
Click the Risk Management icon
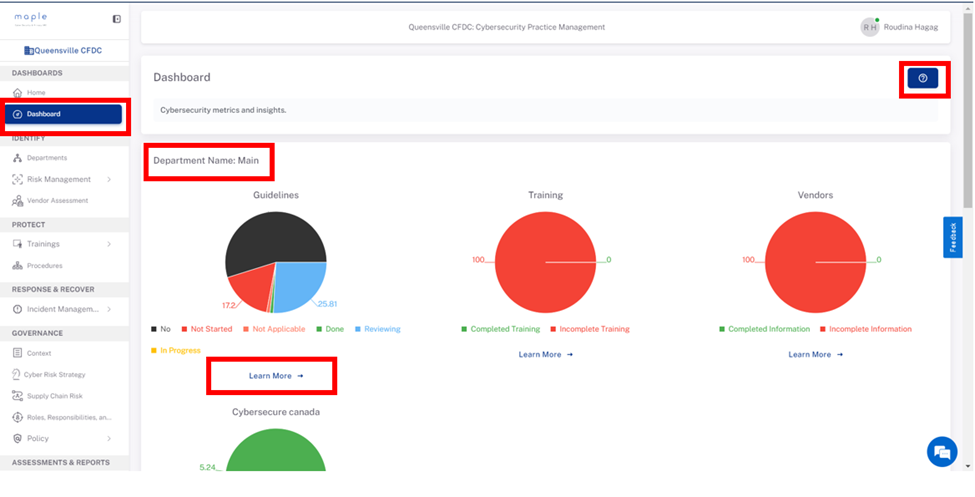point(17,179)
